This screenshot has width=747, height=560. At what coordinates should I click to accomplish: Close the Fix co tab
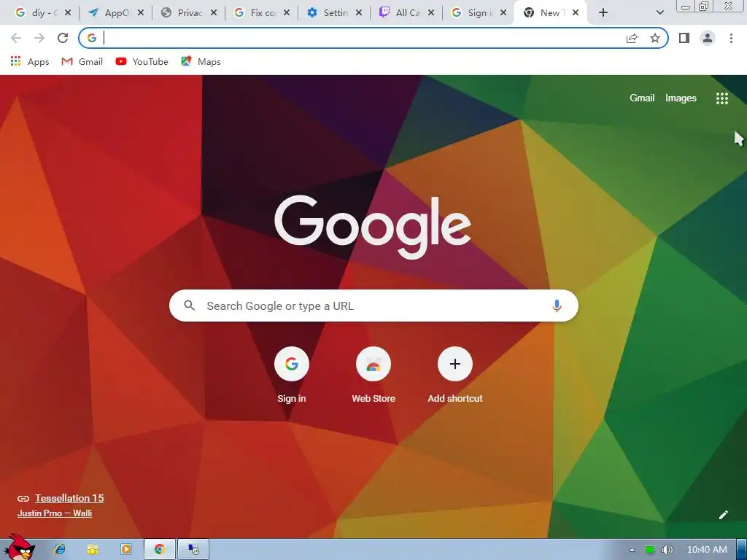click(286, 13)
